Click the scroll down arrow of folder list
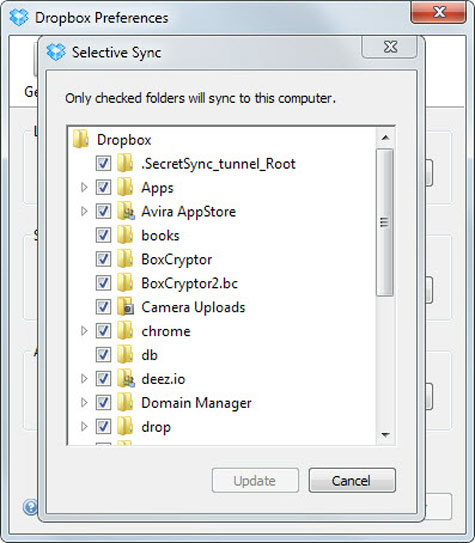Screen dimensions: 475x543 pyautogui.click(x=385, y=435)
